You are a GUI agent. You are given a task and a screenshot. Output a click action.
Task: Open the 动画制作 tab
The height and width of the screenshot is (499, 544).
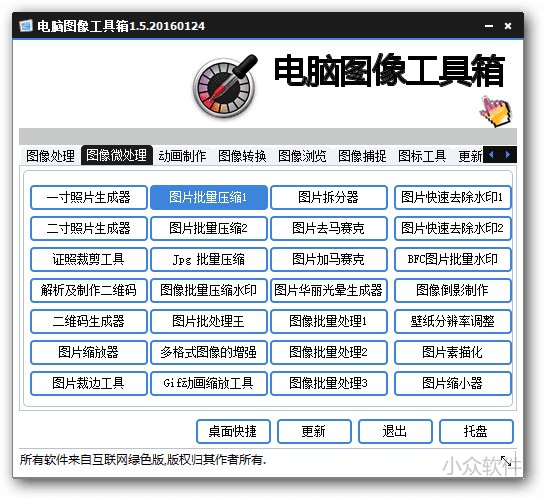[x=182, y=156]
